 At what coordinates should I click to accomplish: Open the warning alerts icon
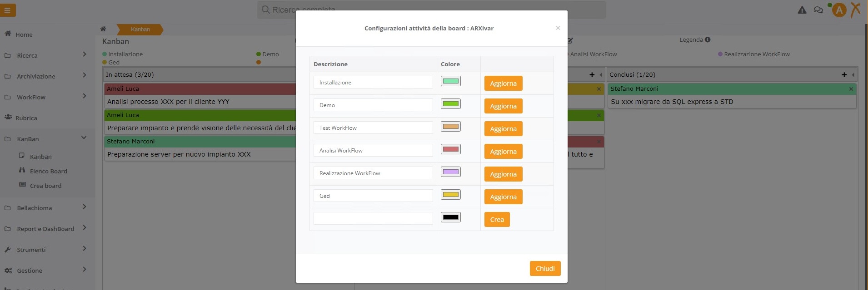pyautogui.click(x=802, y=10)
